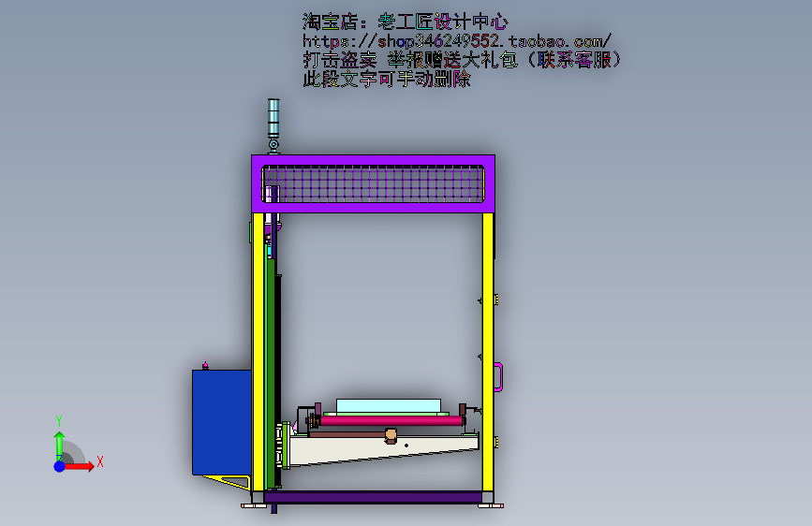812x526 pixels.
Task: Select the tan block on the bracket arm
Action: click(391, 436)
